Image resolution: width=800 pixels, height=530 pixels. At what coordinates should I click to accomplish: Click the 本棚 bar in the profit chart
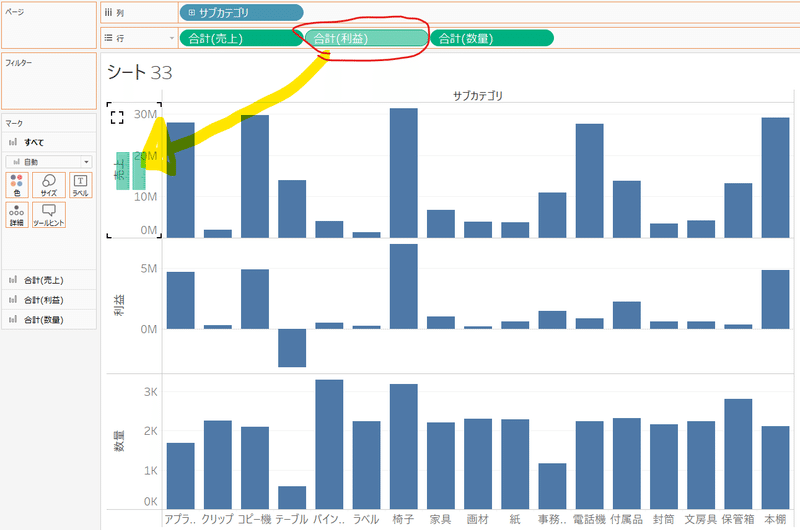click(x=775, y=299)
